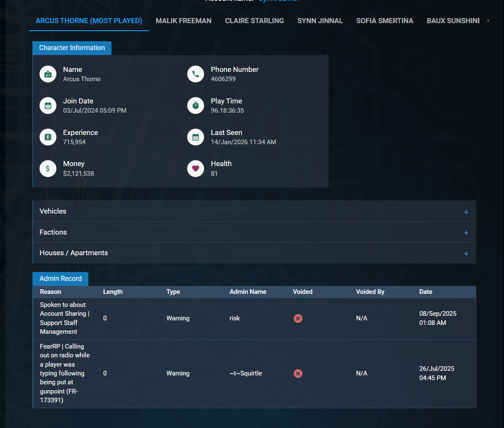The height and width of the screenshot is (428, 504).
Task: Select the Arcus Thorne (Most Played) tab
Action: (x=89, y=21)
